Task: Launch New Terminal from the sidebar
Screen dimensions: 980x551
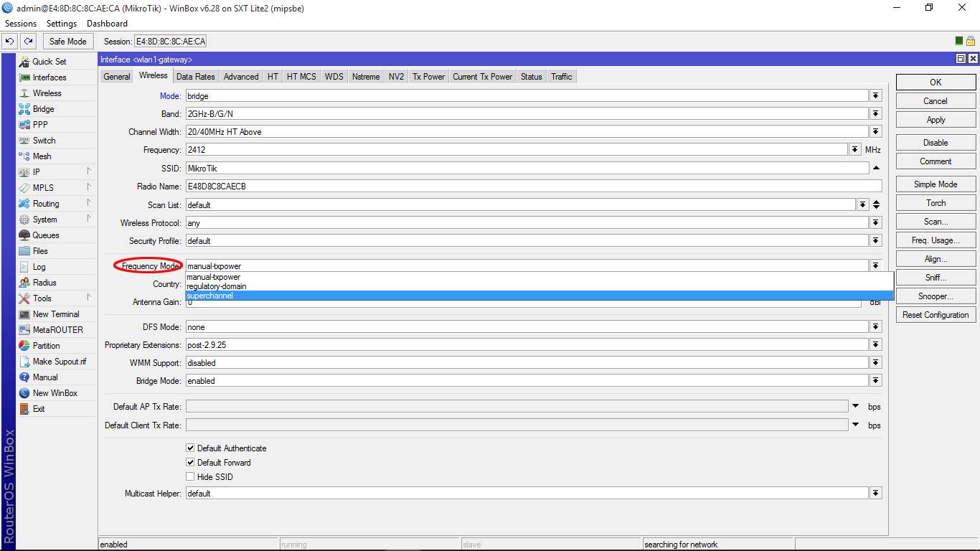Action: click(x=56, y=314)
